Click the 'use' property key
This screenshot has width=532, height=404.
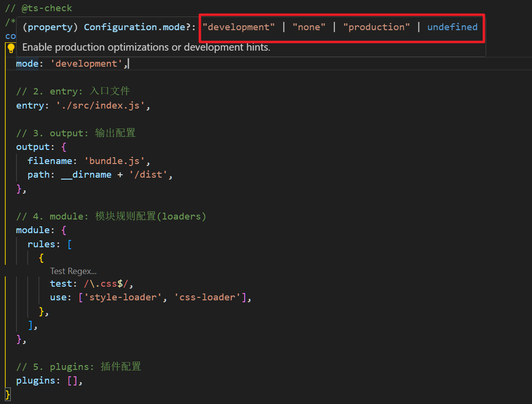coord(58,297)
